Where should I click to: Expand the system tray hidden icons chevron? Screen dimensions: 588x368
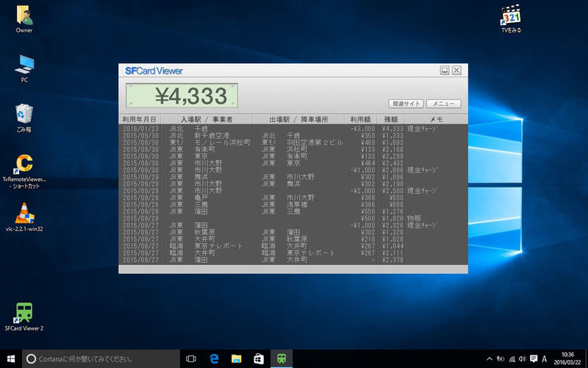pos(490,358)
